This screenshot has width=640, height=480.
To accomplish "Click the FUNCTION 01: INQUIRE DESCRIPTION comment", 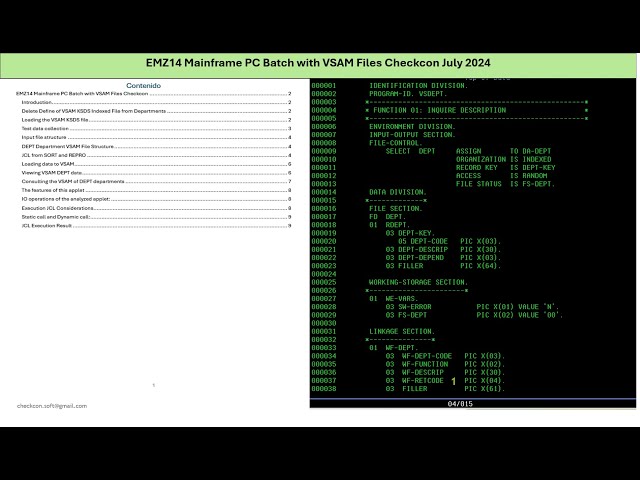I will (440, 110).
